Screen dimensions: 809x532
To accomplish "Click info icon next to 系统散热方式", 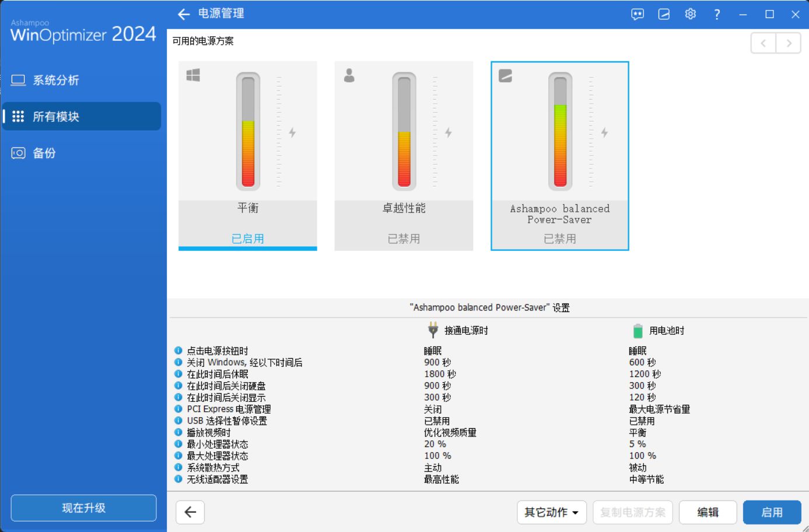I will pyautogui.click(x=178, y=467).
